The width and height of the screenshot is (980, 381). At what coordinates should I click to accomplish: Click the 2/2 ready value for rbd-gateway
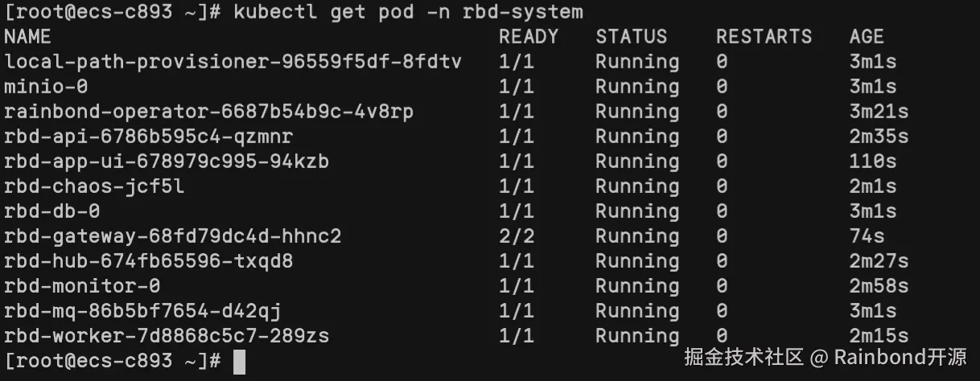[516, 236]
